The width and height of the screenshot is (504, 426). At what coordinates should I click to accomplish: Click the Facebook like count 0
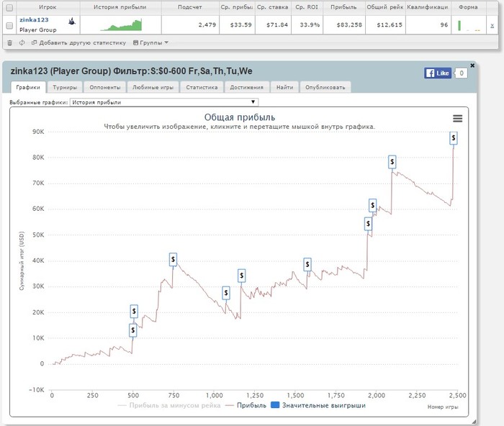pos(462,73)
